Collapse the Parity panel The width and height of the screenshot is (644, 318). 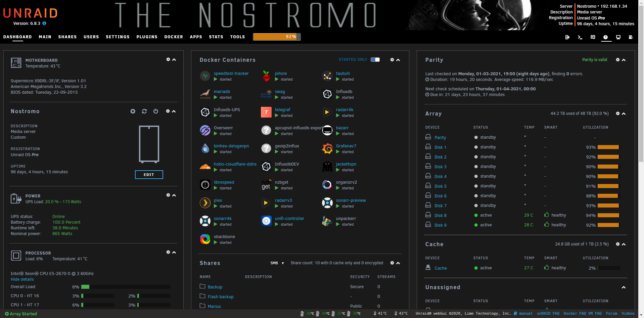[x=624, y=60]
